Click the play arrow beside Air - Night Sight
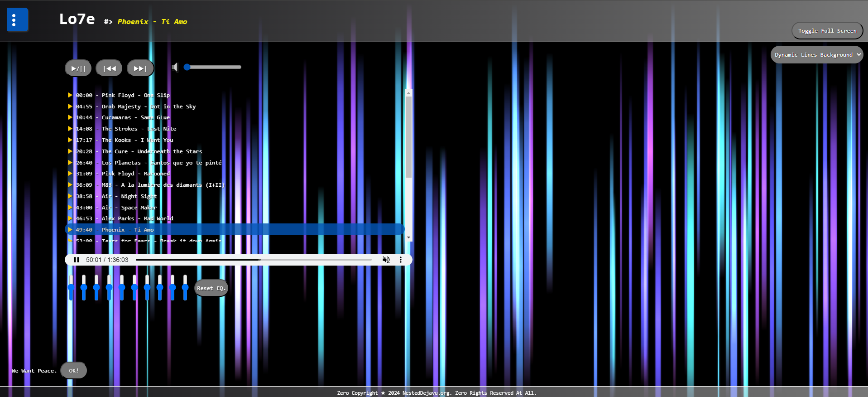 70,196
